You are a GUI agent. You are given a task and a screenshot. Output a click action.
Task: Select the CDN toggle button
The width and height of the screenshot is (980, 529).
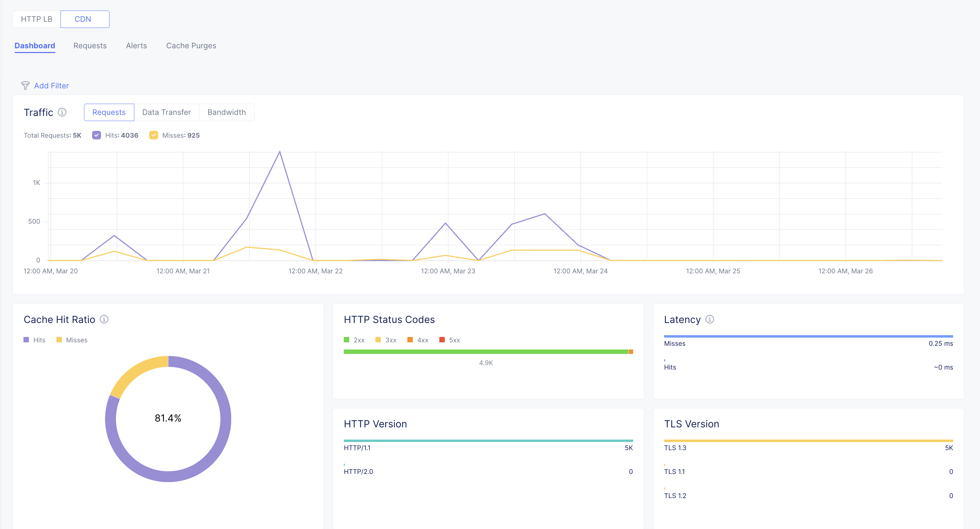pos(84,19)
